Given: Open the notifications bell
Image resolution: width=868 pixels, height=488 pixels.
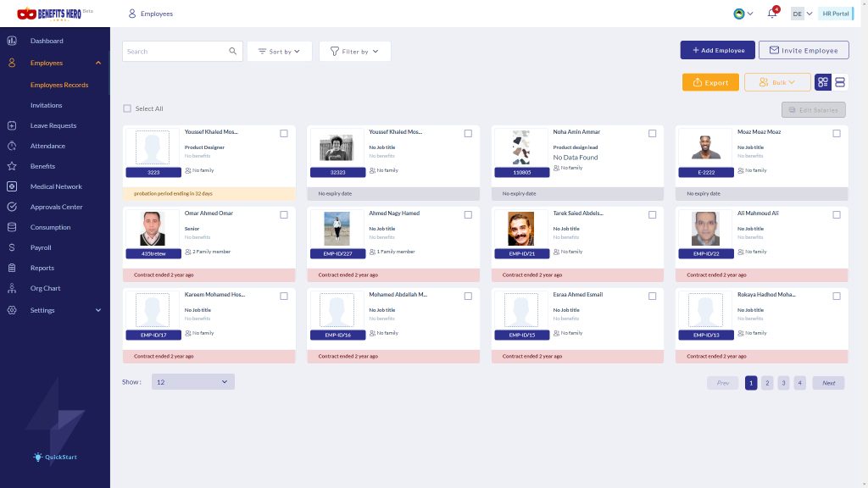Looking at the screenshot, I should pos(771,14).
